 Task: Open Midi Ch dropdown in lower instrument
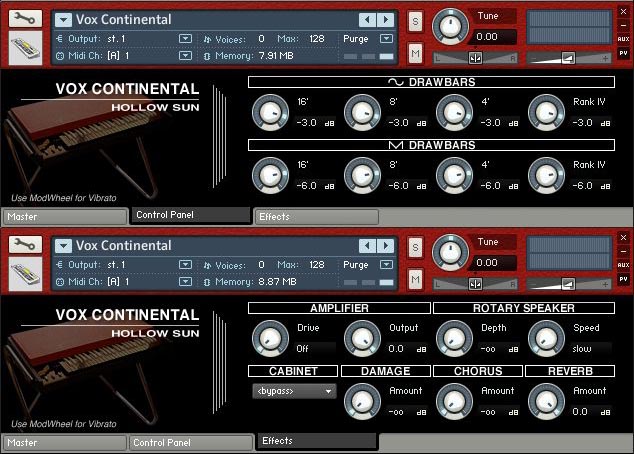tap(185, 281)
